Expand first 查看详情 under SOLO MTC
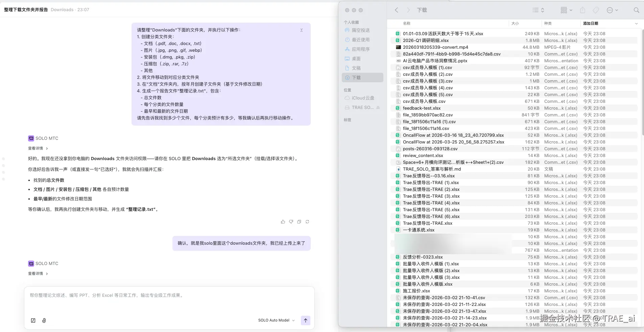The image size is (644, 332). click(x=38, y=148)
